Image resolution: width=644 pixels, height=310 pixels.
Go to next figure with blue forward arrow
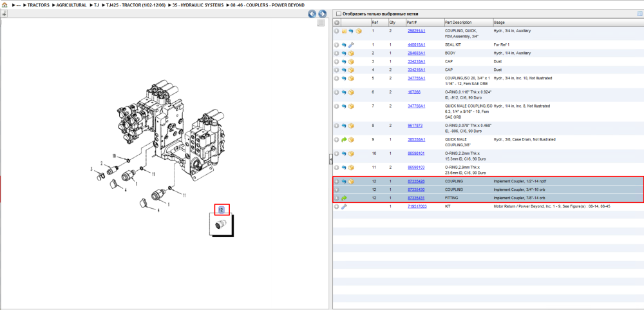point(323,14)
